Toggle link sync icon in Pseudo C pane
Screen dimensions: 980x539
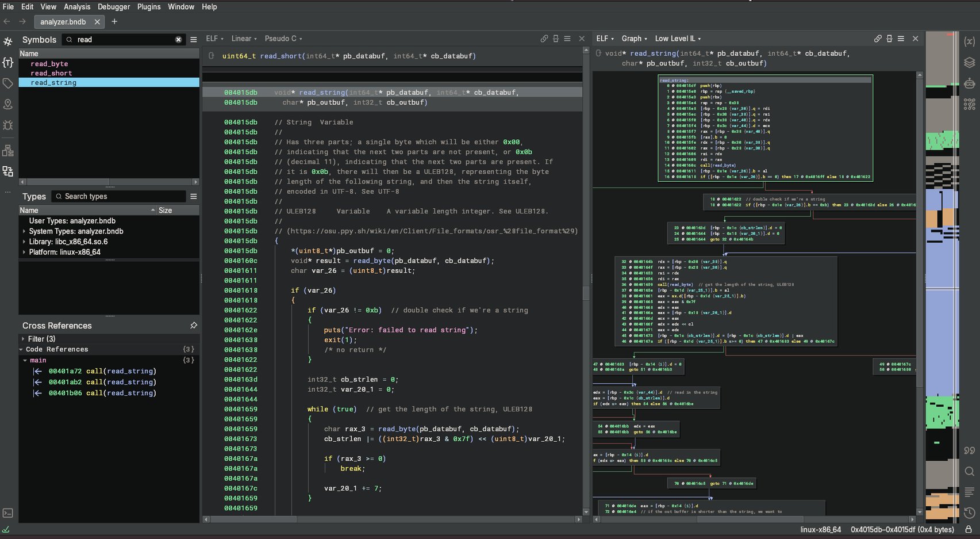tap(544, 39)
